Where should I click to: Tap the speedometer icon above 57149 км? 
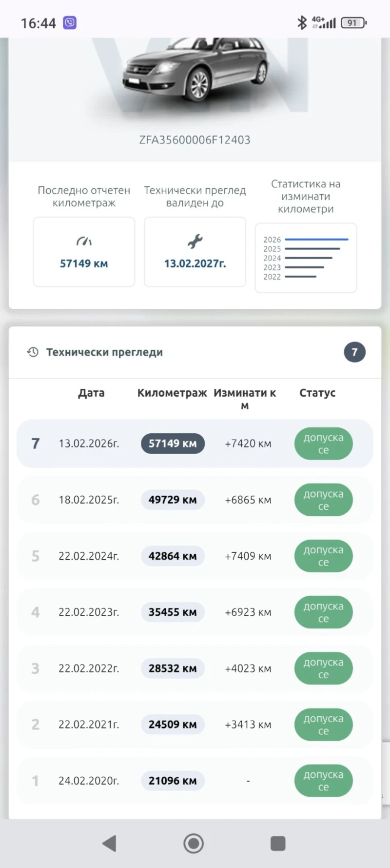84,241
